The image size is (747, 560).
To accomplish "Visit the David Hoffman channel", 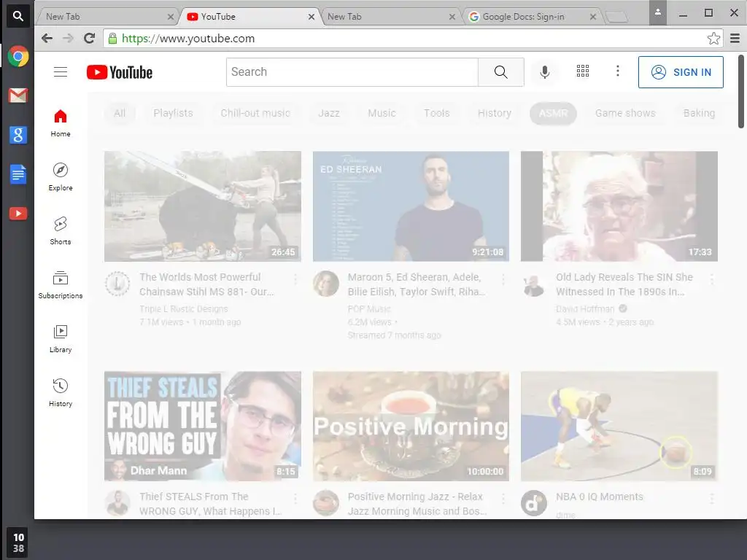I will [585, 309].
